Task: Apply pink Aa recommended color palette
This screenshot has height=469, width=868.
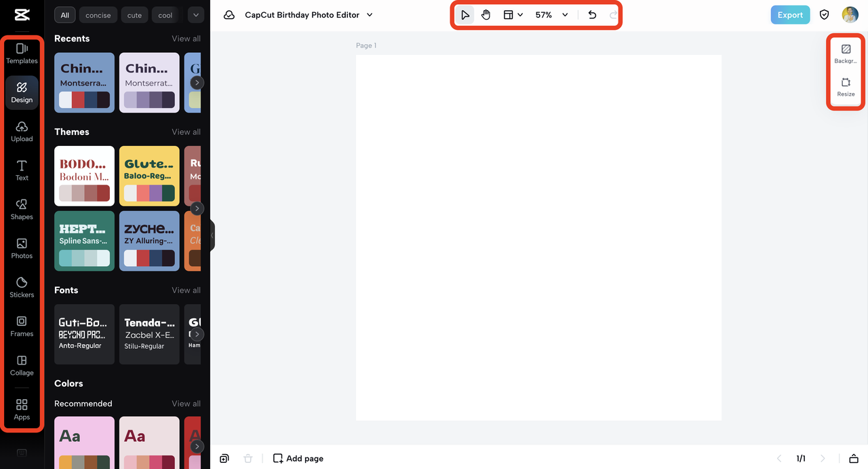Action: [x=84, y=443]
